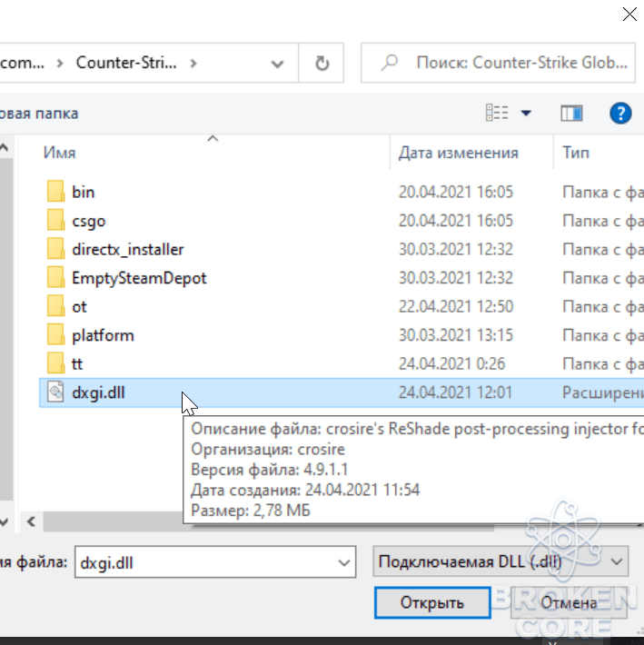Click the EmptySteamDepot folder name
Screen dimensions: 644x645
(139, 279)
